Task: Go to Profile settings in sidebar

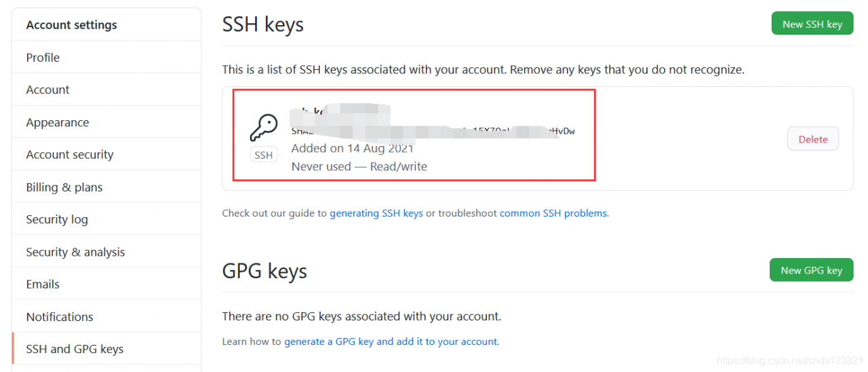Action: coord(43,58)
